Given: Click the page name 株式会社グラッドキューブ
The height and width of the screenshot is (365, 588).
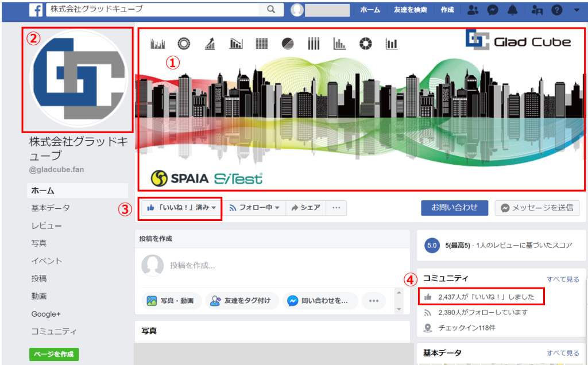Looking at the screenshot, I should [x=79, y=149].
